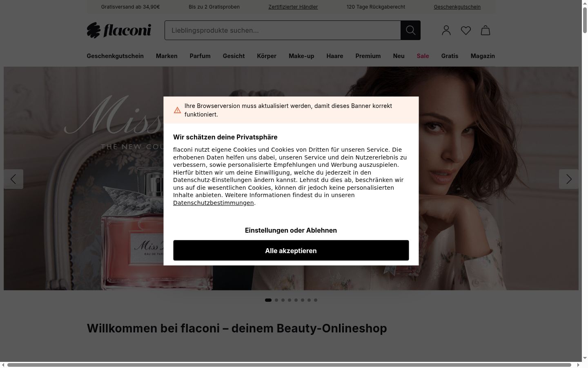Show previous slide with left arrow
This screenshot has width=588, height=368.
click(13, 179)
